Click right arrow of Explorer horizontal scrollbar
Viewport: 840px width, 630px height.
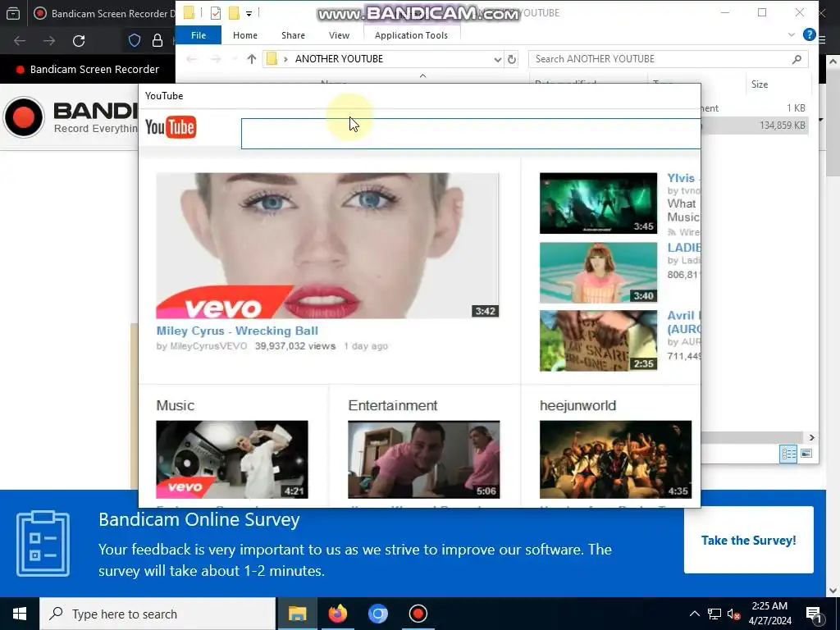(811, 438)
